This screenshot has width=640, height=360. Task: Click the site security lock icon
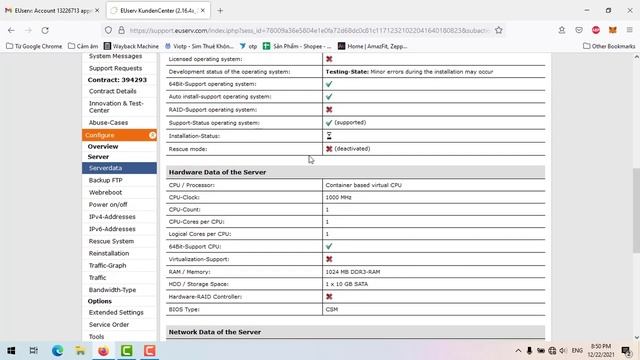tap(122, 30)
